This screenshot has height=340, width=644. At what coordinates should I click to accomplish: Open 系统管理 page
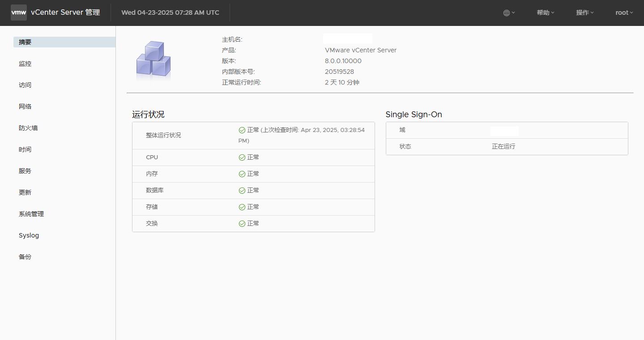(x=31, y=214)
